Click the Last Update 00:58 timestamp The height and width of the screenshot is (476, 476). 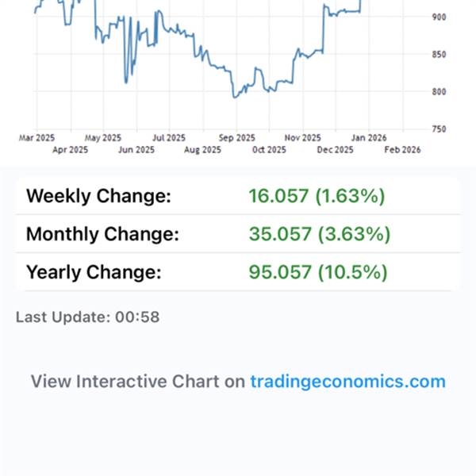[x=88, y=317]
